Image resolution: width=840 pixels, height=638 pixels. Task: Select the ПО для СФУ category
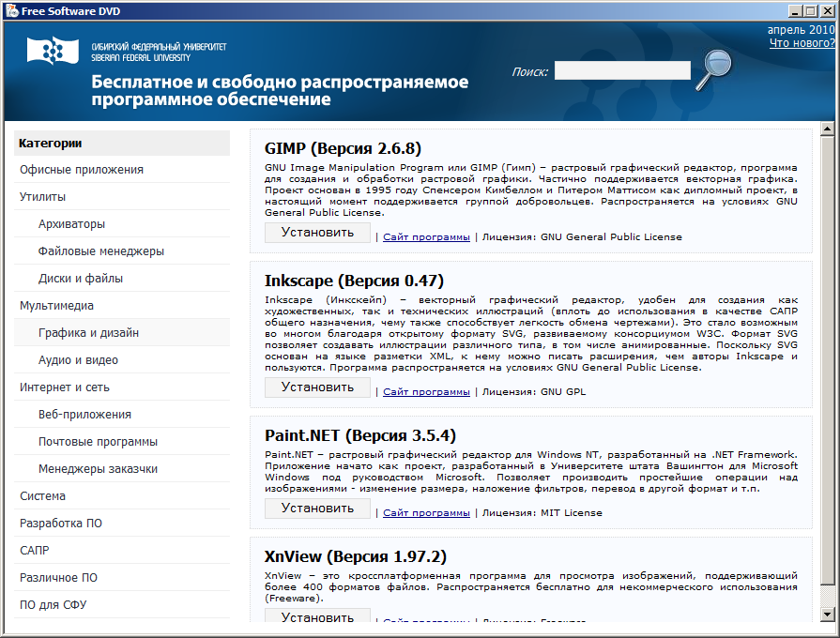[122, 605]
